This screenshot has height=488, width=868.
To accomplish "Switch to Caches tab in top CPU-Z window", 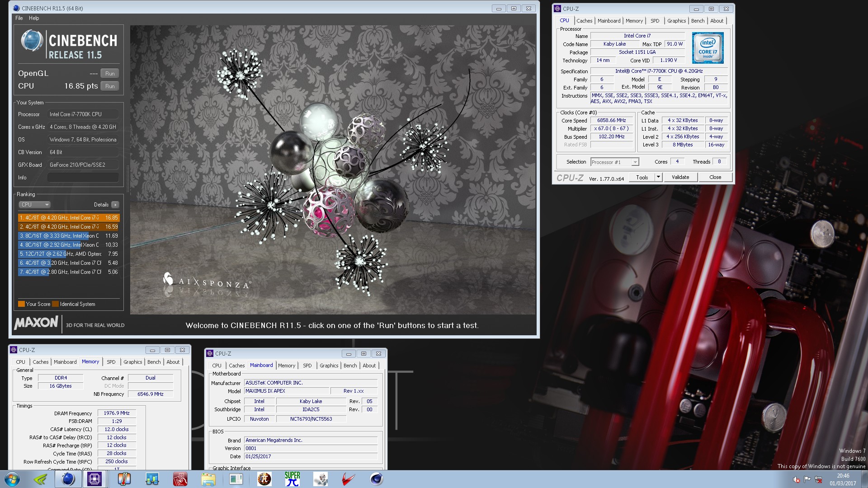I will pos(584,21).
